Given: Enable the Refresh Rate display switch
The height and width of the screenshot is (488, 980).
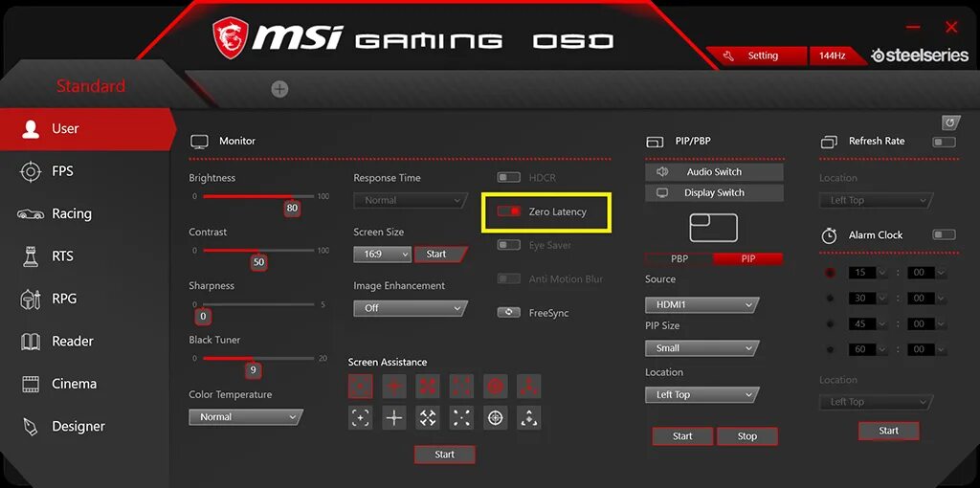Looking at the screenshot, I should coord(944,142).
